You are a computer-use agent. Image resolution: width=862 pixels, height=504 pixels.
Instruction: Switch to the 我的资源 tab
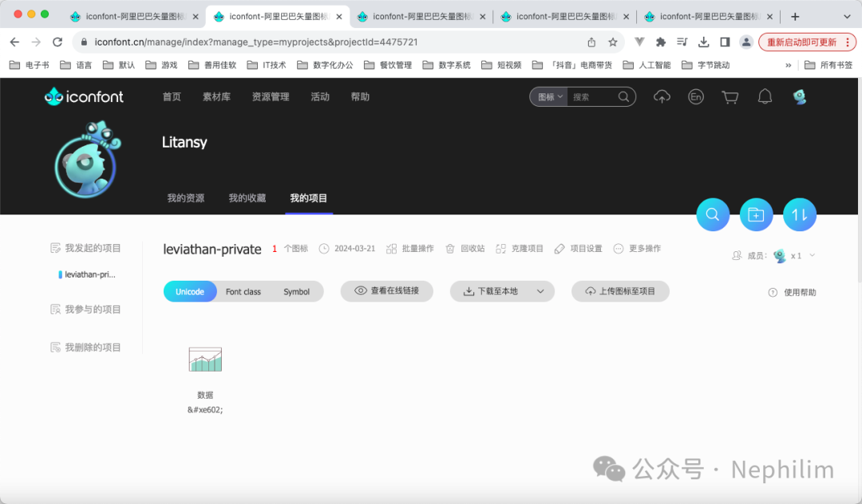click(x=186, y=198)
